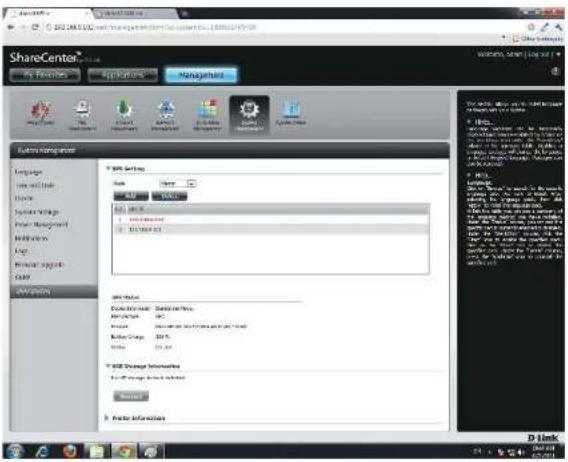
Task: Open the bookmarks bar overflow arrow
Action: click(x=504, y=38)
